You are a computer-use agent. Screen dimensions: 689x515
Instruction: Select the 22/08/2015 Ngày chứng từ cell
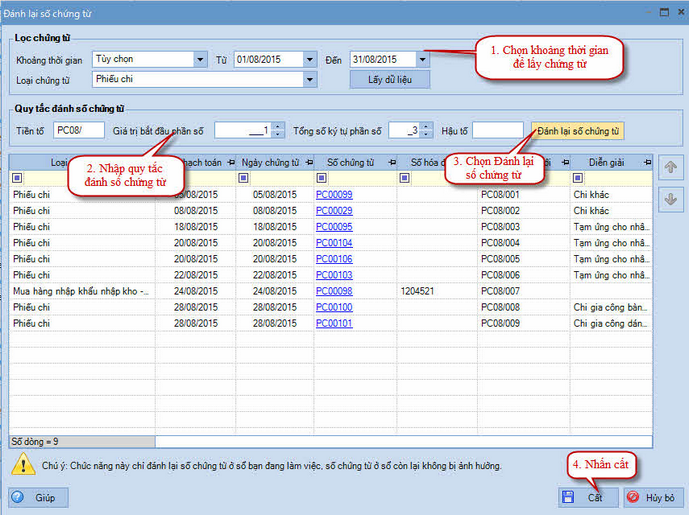(x=275, y=275)
